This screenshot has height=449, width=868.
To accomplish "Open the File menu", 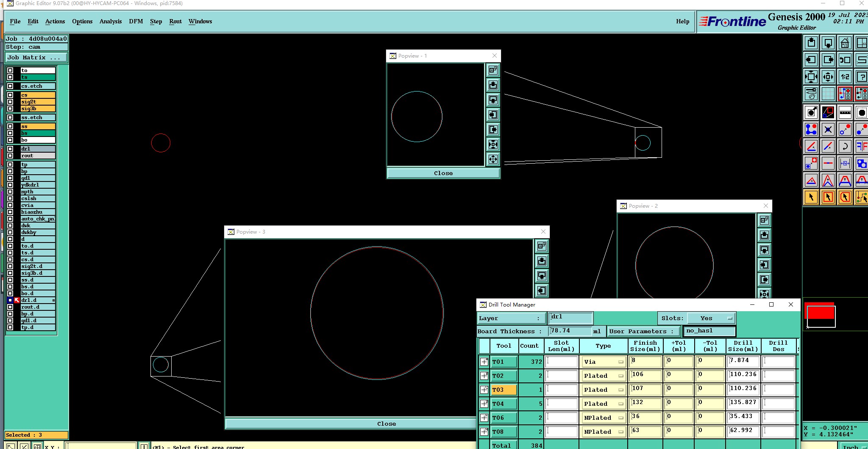I will 15,21.
